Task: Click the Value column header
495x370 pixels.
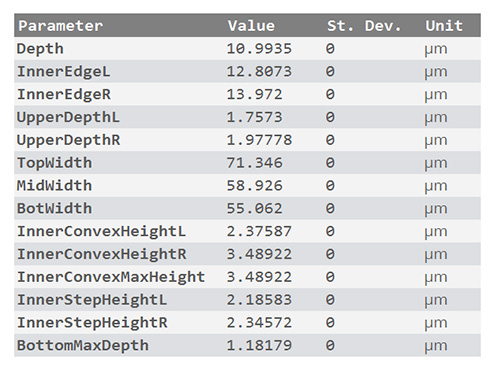Action: [x=251, y=26]
